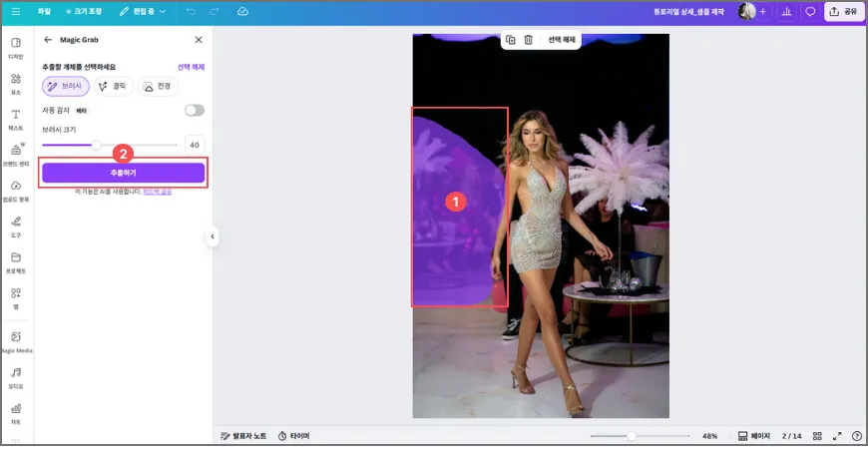Viewport: 868px width, 450px height.
Task: Click the zoom slider in bottom bar
Action: click(640, 436)
